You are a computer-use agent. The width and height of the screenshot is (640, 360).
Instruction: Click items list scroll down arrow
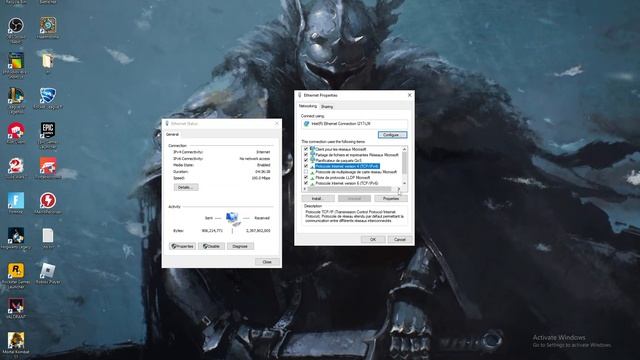404,183
